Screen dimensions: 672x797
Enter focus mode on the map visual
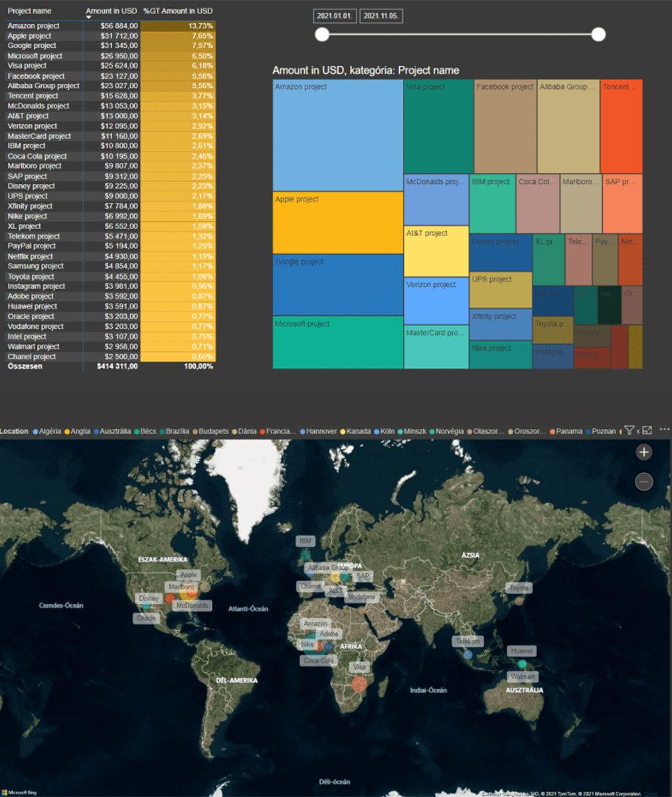[647, 430]
